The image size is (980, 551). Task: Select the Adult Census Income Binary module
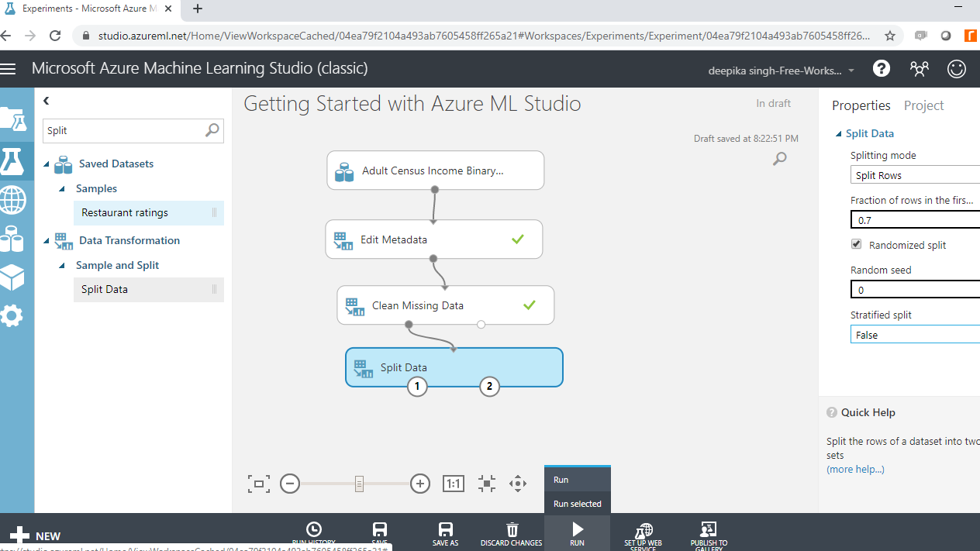pyautogui.click(x=435, y=170)
